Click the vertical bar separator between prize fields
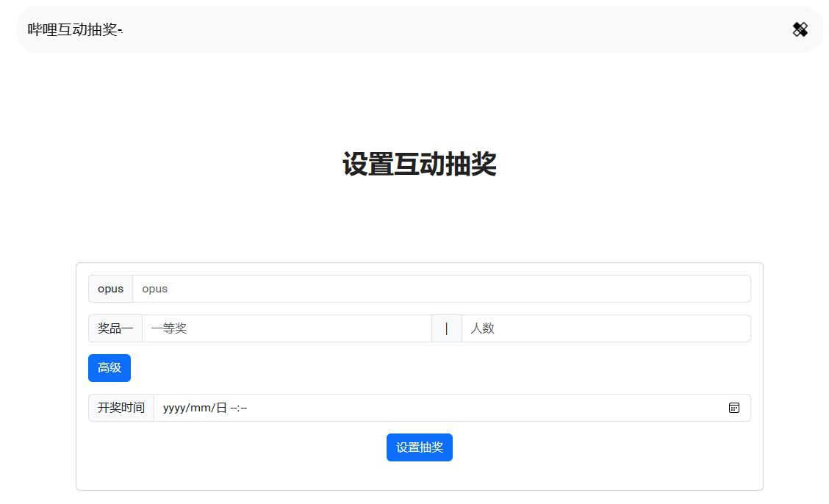The height and width of the screenshot is (504, 829). click(x=446, y=328)
